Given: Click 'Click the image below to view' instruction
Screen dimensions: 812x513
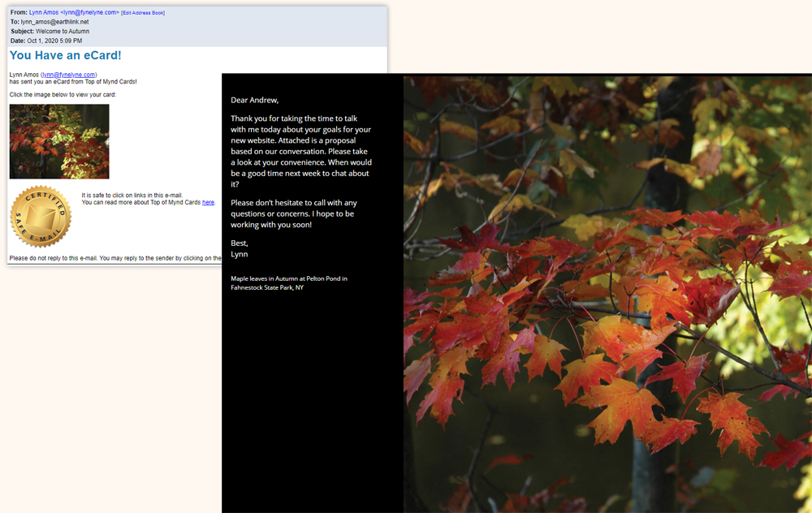Looking at the screenshot, I should [63, 95].
